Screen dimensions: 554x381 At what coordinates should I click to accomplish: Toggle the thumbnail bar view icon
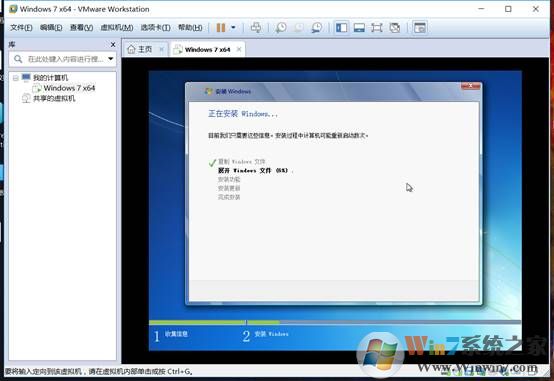(x=359, y=28)
